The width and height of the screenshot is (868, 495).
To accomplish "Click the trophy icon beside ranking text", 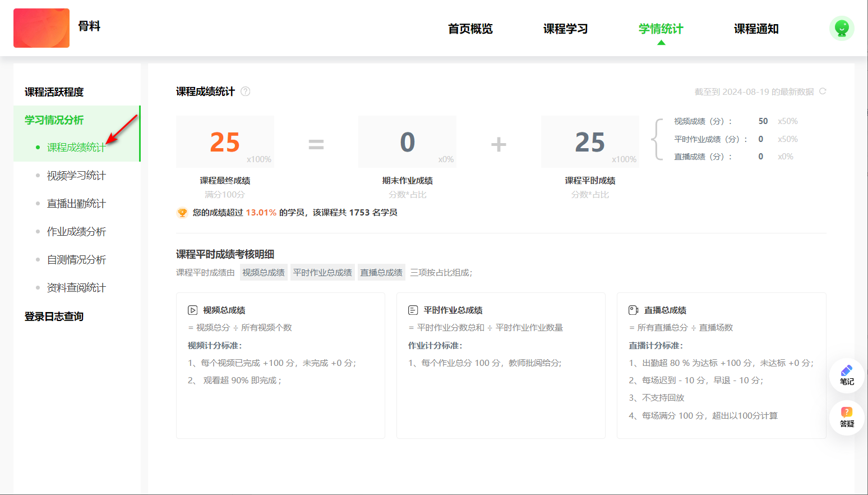I will 182,213.
